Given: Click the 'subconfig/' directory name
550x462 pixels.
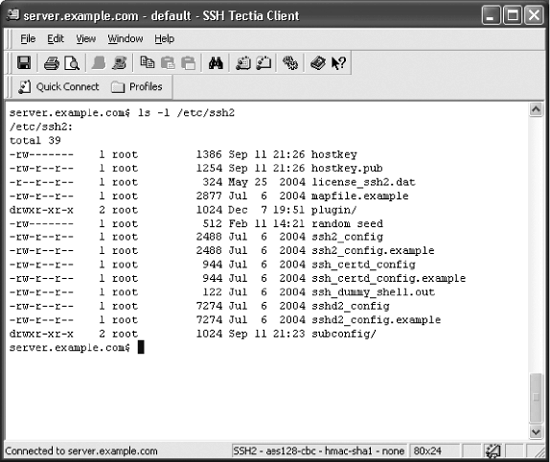Looking at the screenshot, I should 344,334.
